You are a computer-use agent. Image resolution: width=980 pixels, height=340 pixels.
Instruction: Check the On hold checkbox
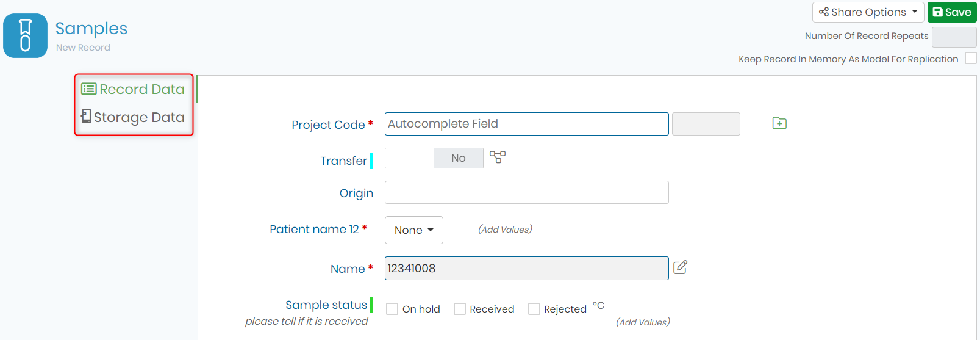pyautogui.click(x=392, y=309)
